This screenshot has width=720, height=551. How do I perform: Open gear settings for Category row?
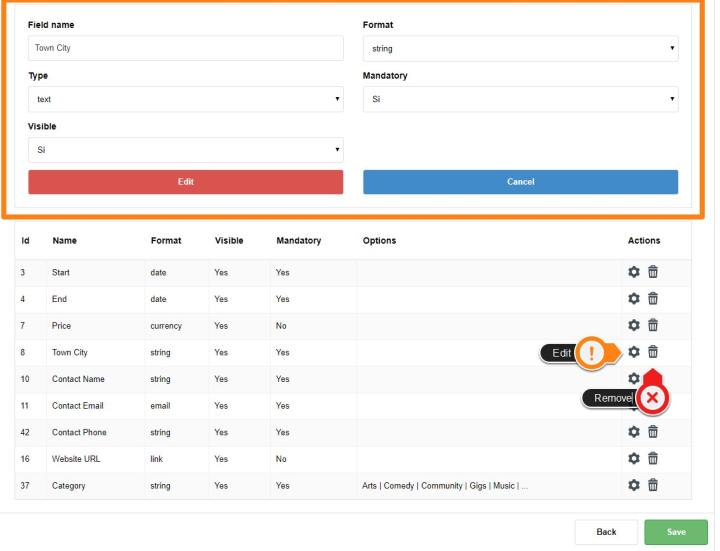point(634,485)
